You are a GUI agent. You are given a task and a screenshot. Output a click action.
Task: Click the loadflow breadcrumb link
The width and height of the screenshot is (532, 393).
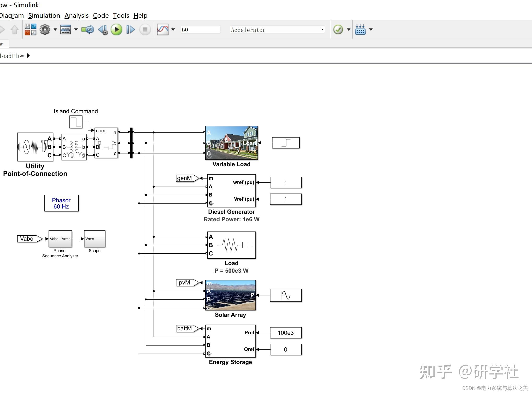(12, 56)
